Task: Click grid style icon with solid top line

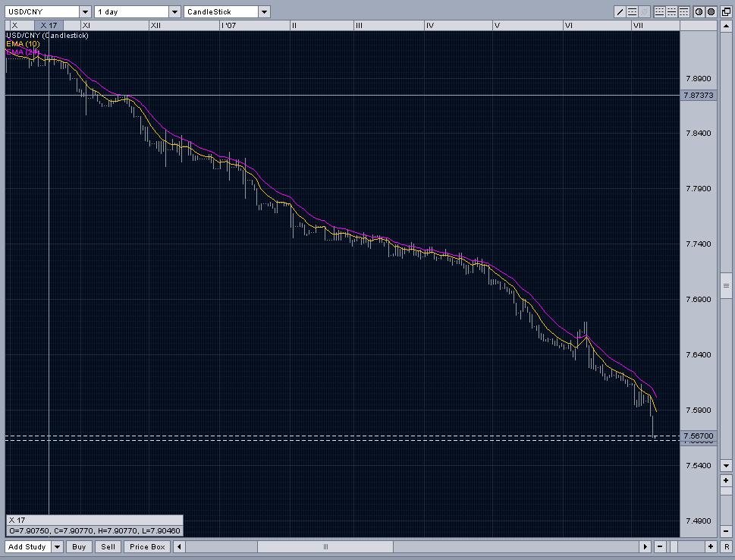Action: (x=684, y=11)
